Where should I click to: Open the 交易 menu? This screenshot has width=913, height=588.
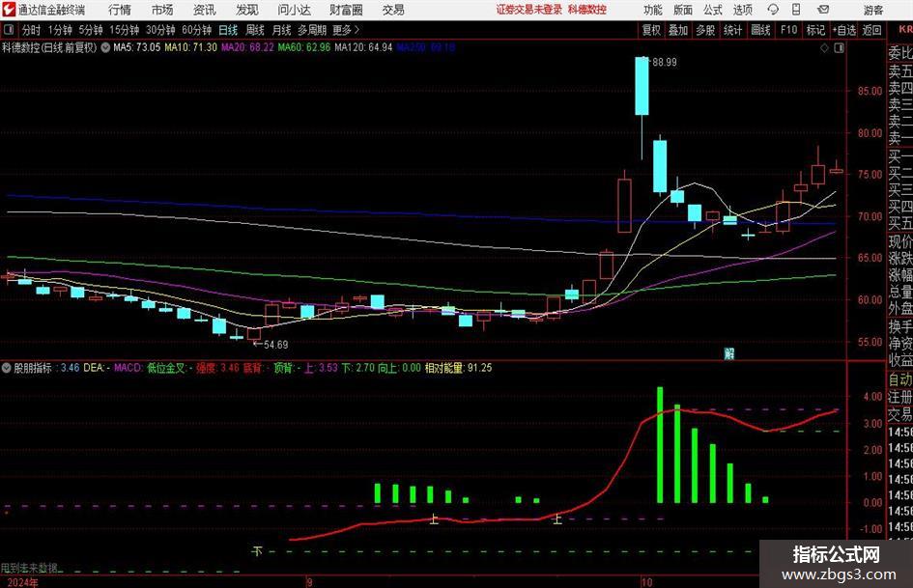click(393, 10)
